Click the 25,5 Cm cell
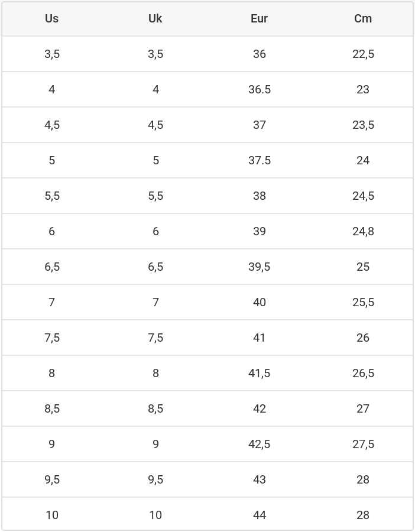The height and width of the screenshot is (532, 415). (x=363, y=302)
